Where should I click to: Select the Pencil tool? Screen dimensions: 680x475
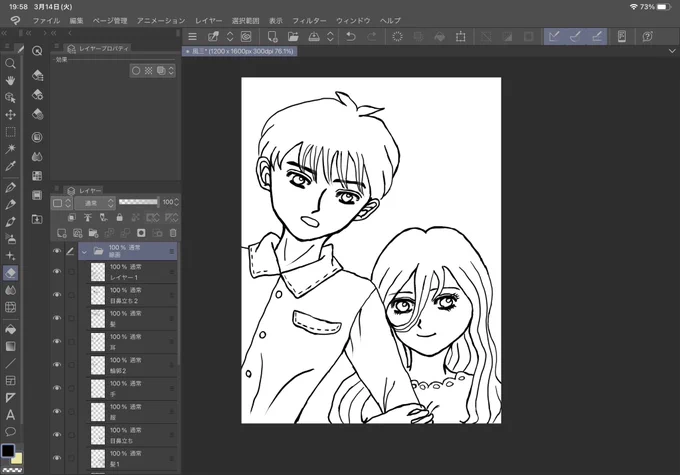point(10,204)
